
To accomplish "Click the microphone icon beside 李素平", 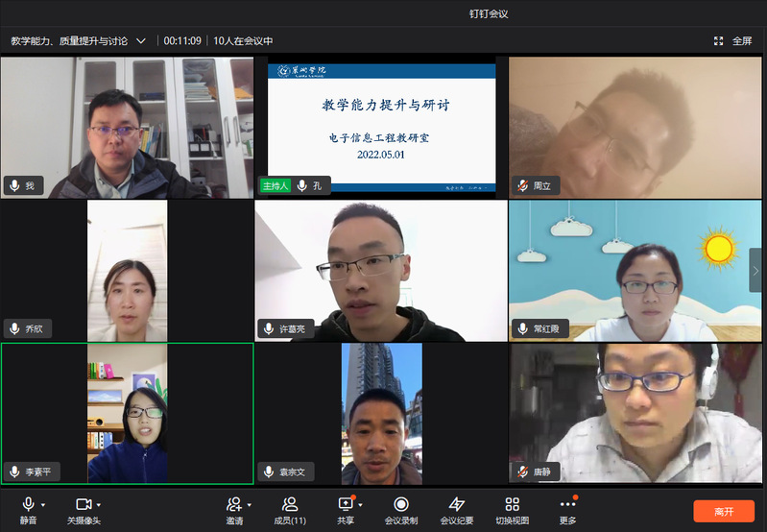I will [x=14, y=472].
